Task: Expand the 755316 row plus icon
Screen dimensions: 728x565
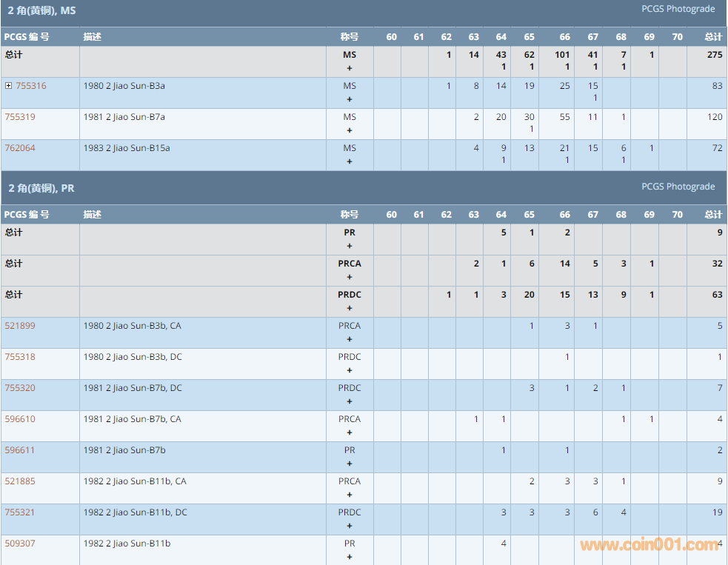Action: point(8,86)
